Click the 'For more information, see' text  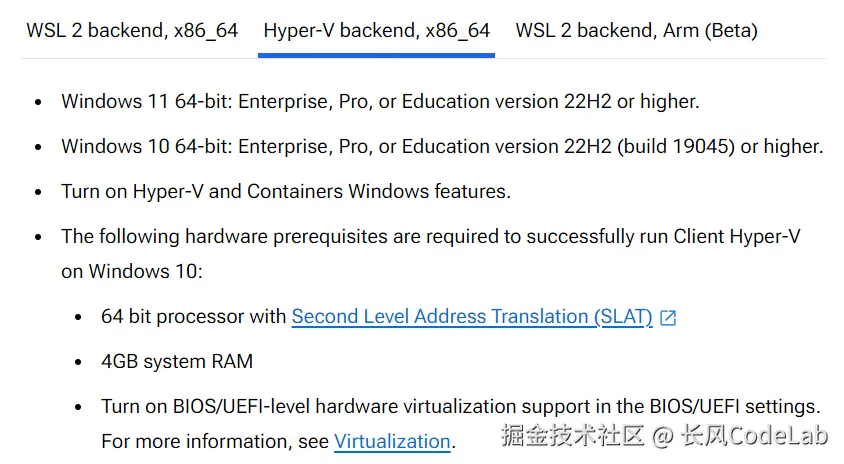click(x=215, y=441)
